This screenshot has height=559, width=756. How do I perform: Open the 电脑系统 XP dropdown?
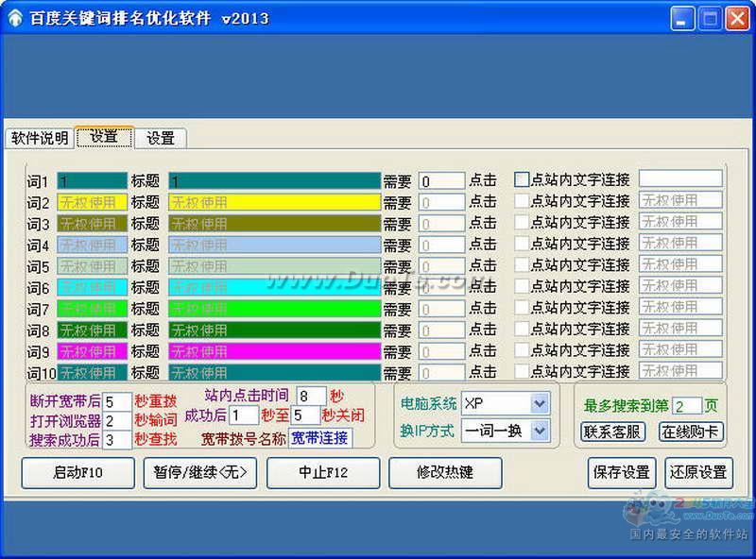(x=540, y=403)
